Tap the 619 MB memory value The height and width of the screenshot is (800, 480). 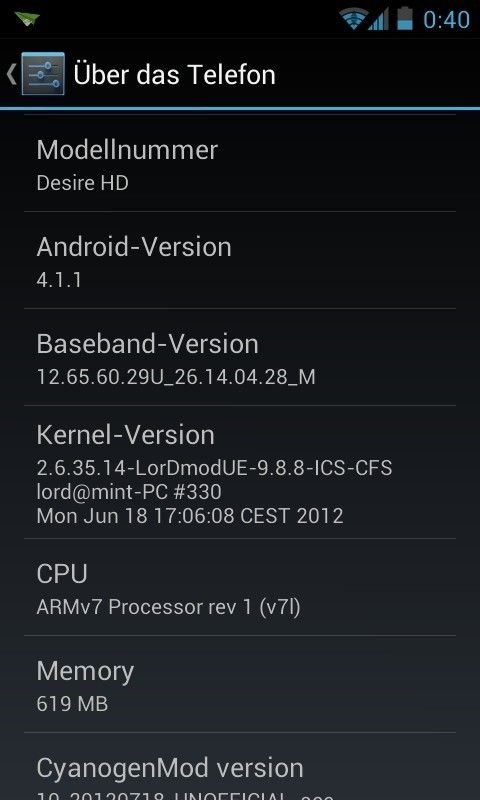tap(72, 704)
